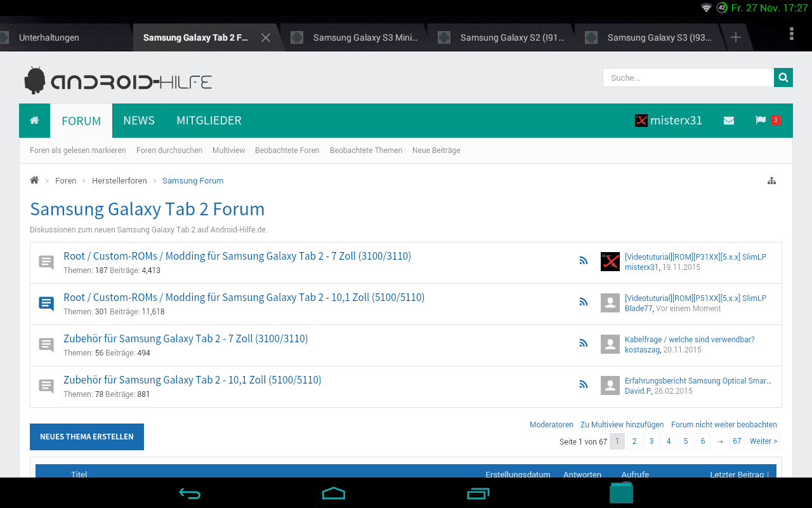Click the Suche search input field

(x=688, y=77)
